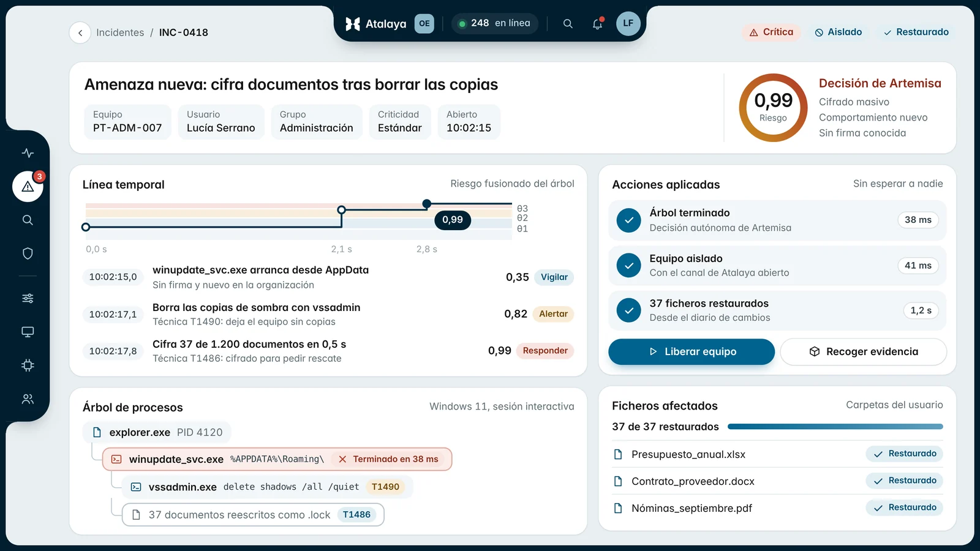Click the Alertar tag
This screenshot has width=980, height=551.
(553, 314)
